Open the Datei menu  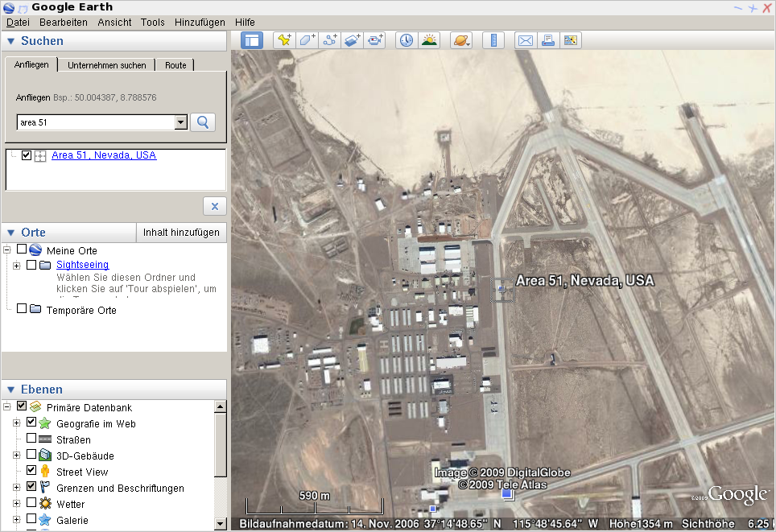[x=18, y=23]
